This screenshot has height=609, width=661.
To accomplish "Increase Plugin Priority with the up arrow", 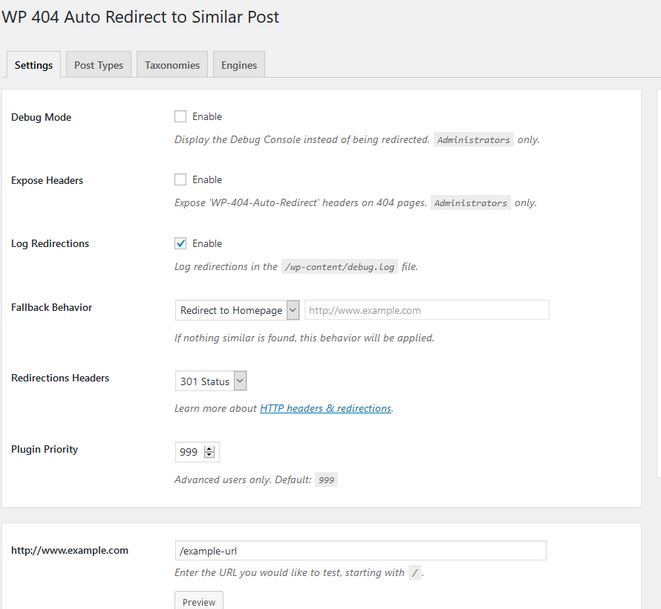I will tap(210, 448).
